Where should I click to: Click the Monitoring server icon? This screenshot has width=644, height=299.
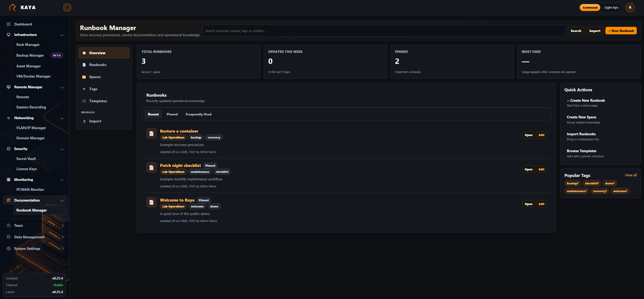pyautogui.click(x=9, y=180)
